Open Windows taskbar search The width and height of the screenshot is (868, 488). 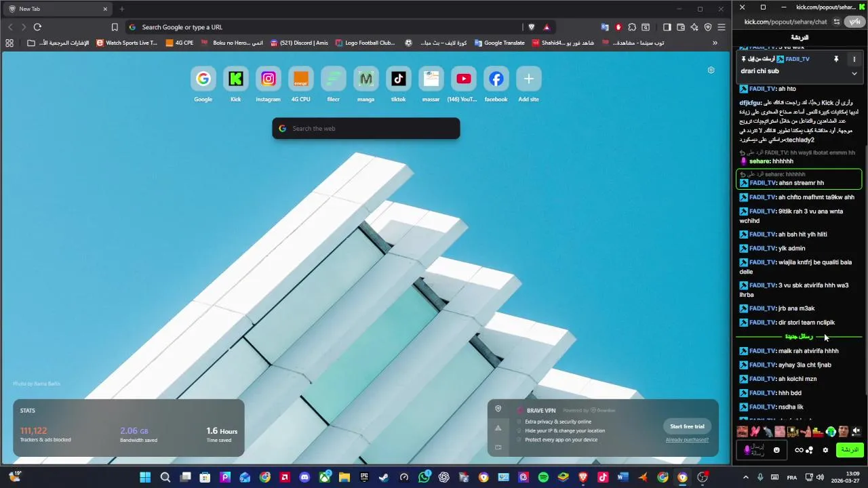point(165,477)
